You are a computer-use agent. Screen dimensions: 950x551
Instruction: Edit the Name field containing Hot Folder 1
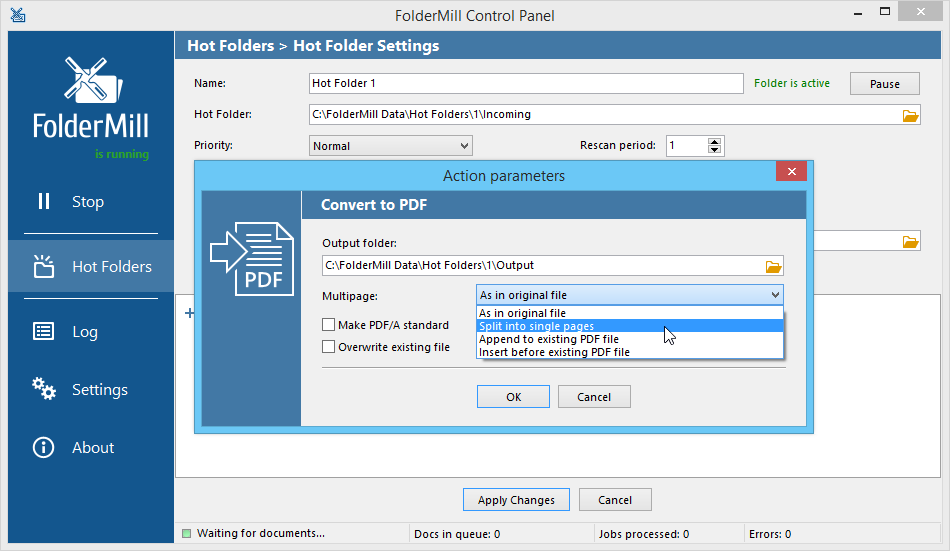tap(526, 83)
